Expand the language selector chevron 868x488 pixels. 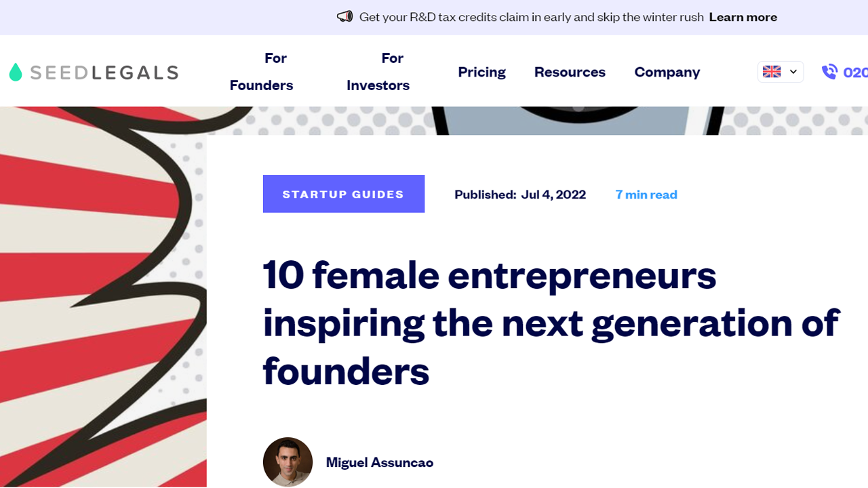tap(793, 72)
